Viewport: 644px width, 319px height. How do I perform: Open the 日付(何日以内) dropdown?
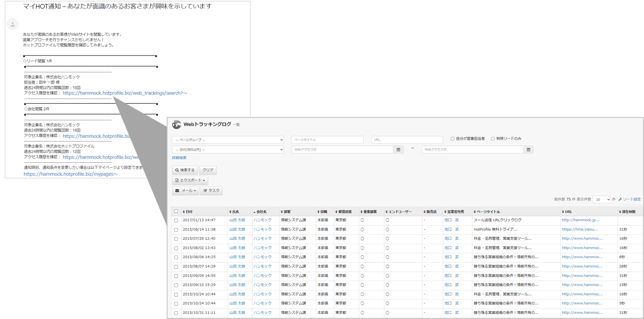[x=228, y=149]
